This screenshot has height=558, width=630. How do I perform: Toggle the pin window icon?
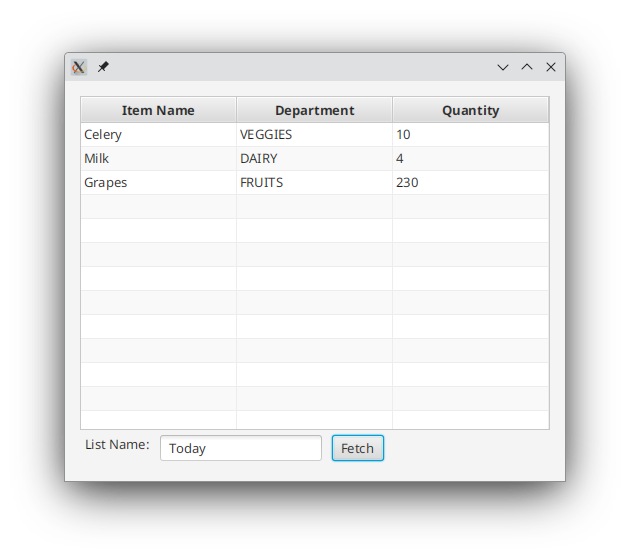[x=103, y=67]
